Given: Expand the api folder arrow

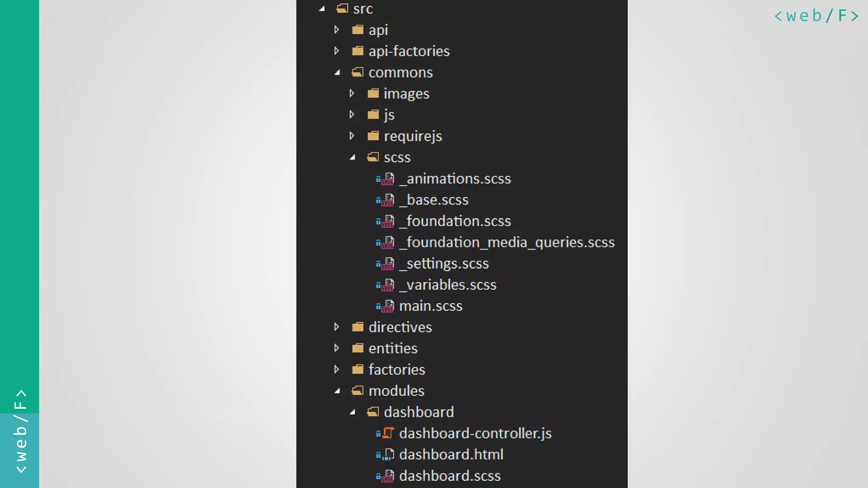Looking at the screenshot, I should tap(337, 30).
